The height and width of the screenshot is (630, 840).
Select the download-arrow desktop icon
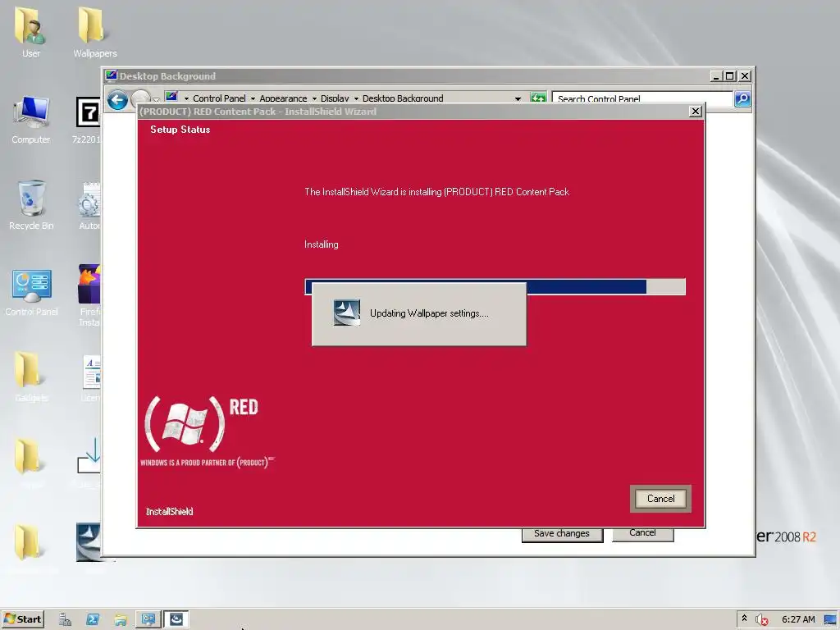[x=89, y=456]
